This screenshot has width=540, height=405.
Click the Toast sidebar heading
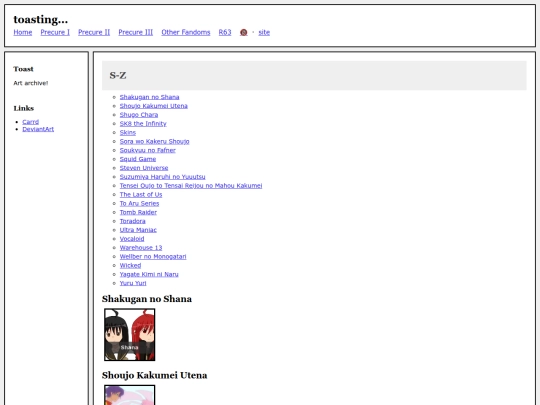23,69
